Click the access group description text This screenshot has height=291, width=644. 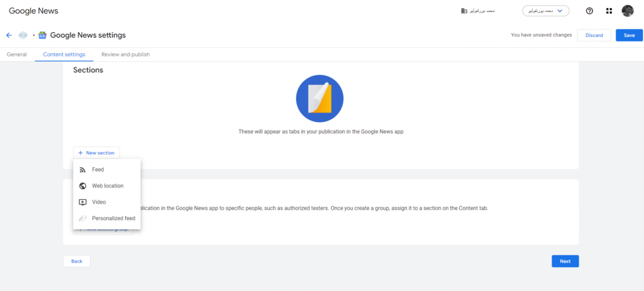[314, 208]
